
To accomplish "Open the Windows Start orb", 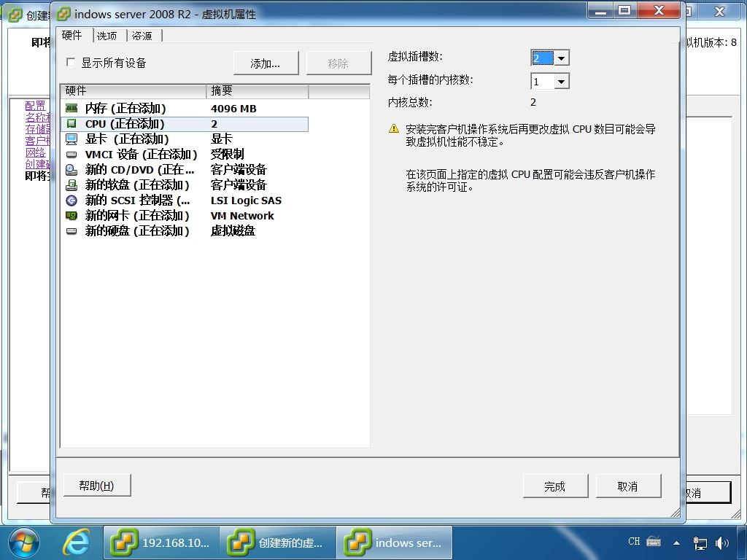I will [x=24, y=542].
